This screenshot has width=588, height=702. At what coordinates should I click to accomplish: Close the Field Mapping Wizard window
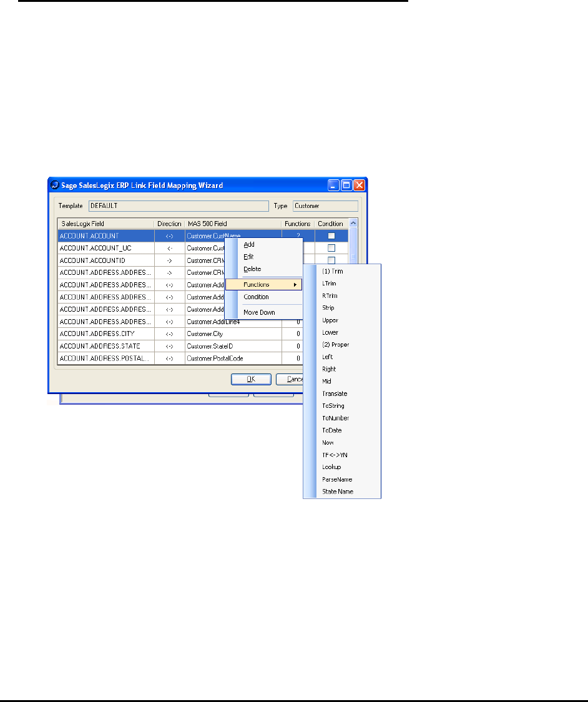coord(360,185)
